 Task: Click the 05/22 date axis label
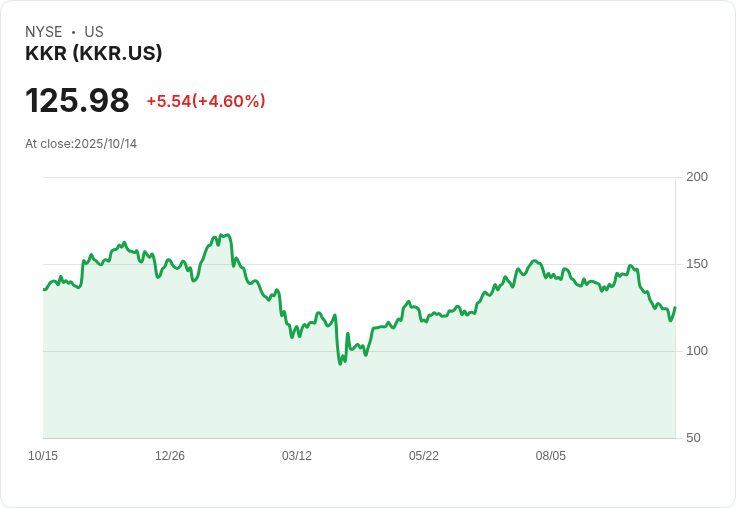(424, 456)
